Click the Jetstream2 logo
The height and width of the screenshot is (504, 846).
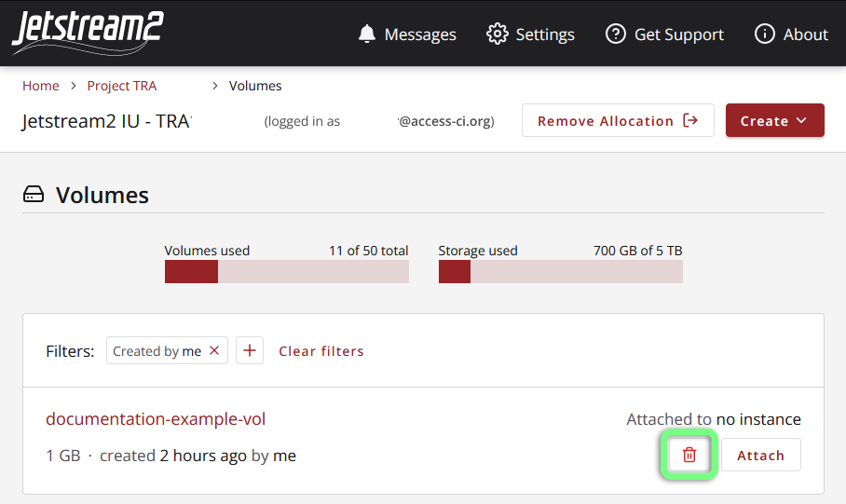(88, 33)
